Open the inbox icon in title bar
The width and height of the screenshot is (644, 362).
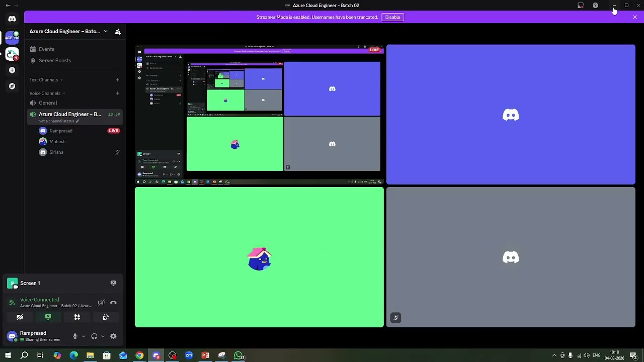pyautogui.click(x=581, y=6)
